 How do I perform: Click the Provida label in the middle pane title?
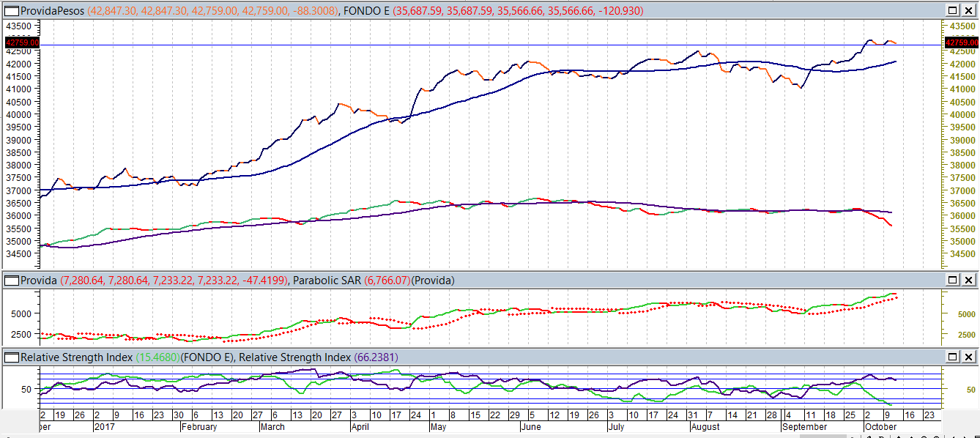(39, 281)
